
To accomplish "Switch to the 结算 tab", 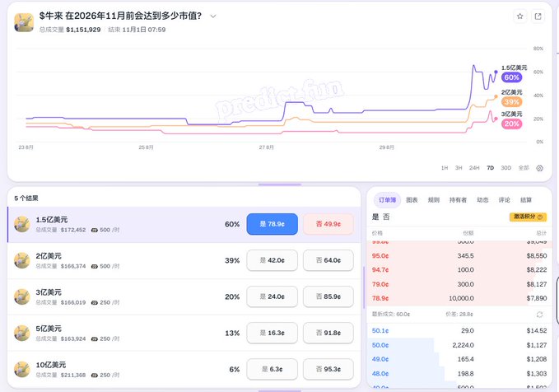I will pos(526,200).
